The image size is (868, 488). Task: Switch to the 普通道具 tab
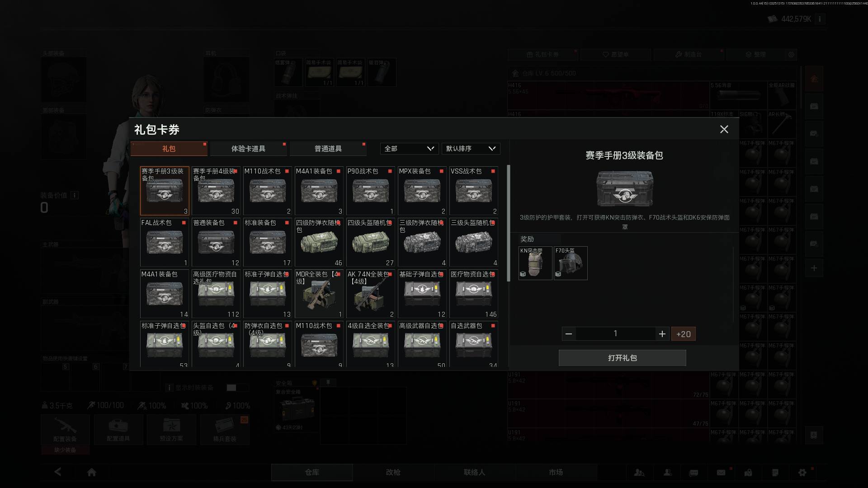(x=328, y=149)
